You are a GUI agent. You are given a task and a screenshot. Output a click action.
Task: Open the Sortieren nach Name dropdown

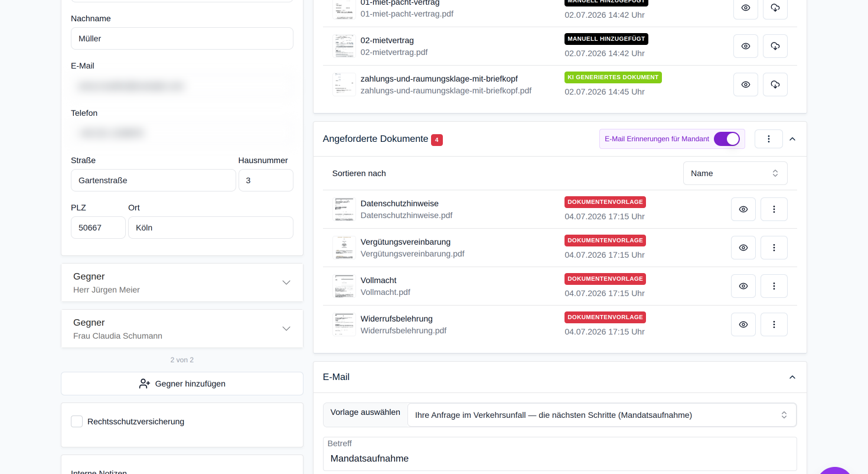735,173
